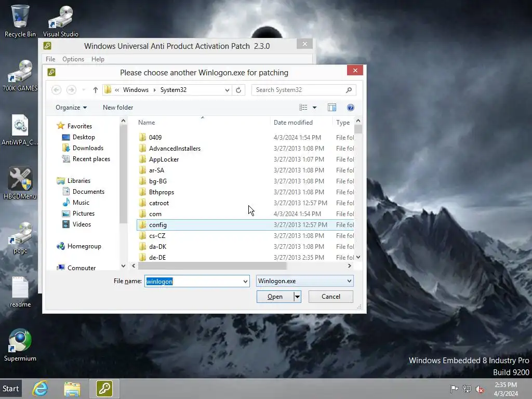Click the network tray icon
The image size is (532, 399).
[467, 389]
